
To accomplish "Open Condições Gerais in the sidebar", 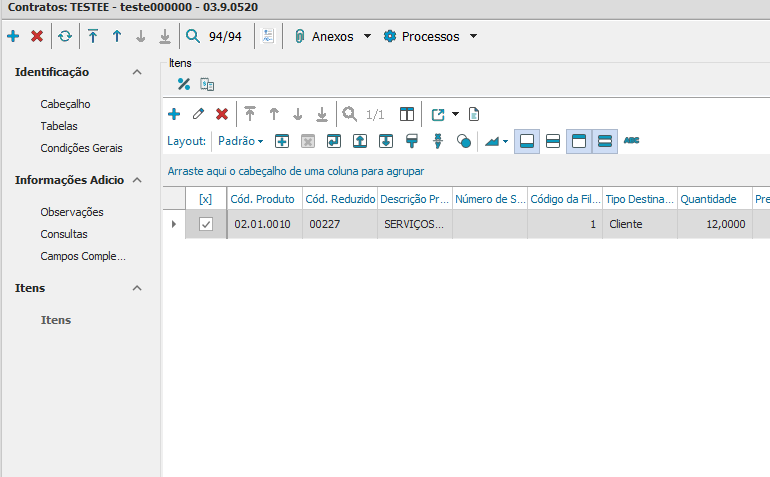I will coord(81,148).
